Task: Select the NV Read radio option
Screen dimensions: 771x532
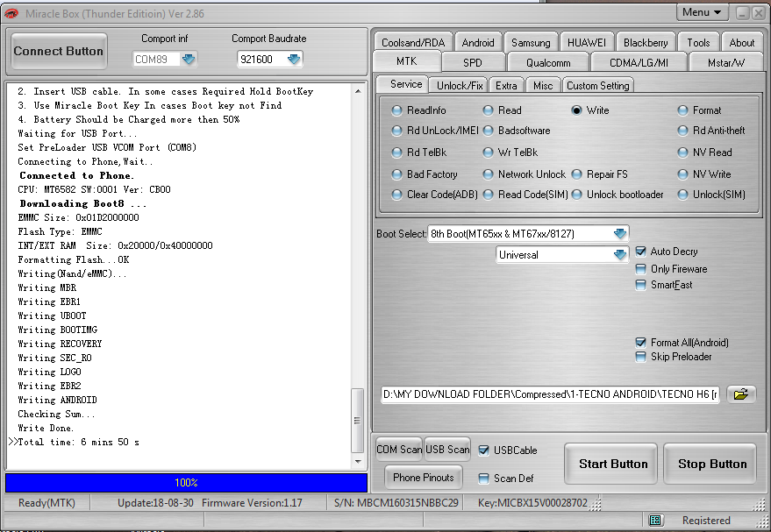Action: click(682, 153)
